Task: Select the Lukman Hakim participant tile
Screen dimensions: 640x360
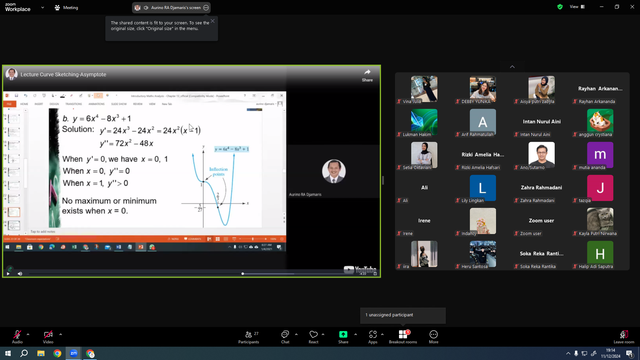Action: point(424,122)
